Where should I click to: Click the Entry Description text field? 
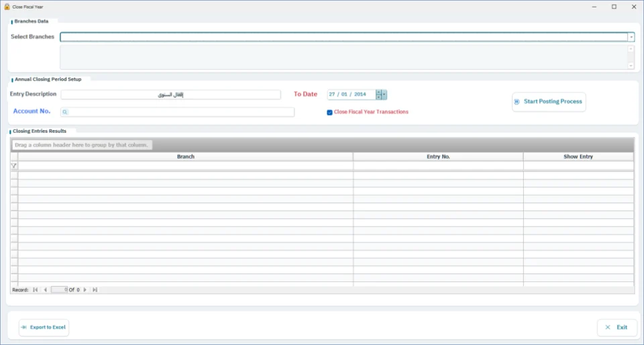171,94
